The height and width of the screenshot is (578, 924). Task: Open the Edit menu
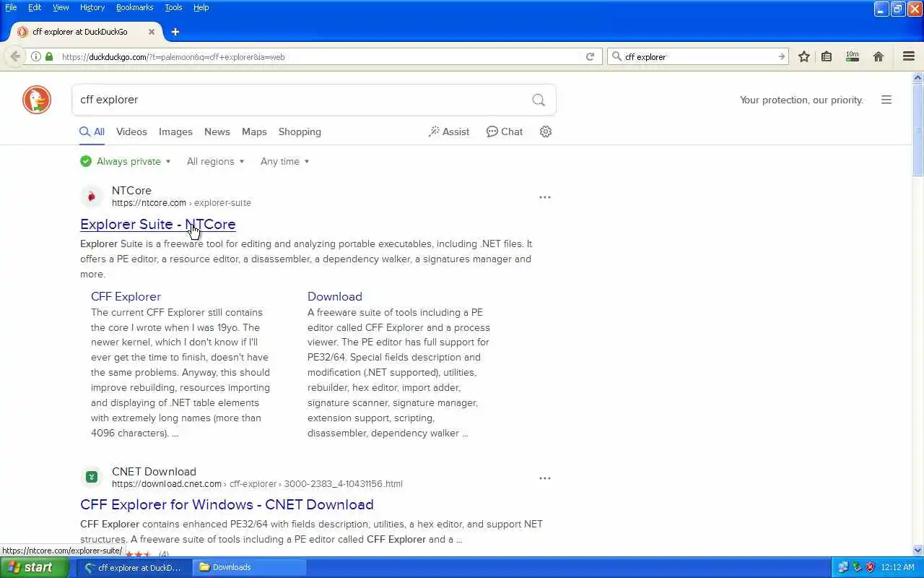pos(35,7)
